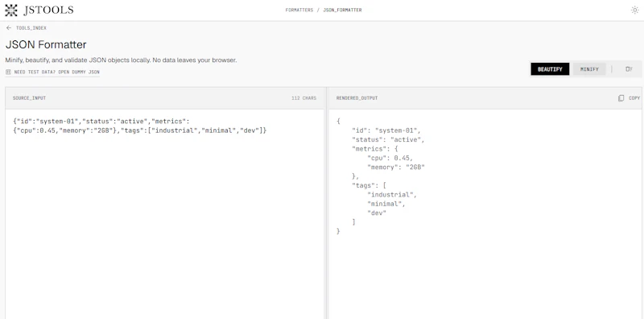
Task: Focus the source input JSON text area
Action: tap(164, 213)
